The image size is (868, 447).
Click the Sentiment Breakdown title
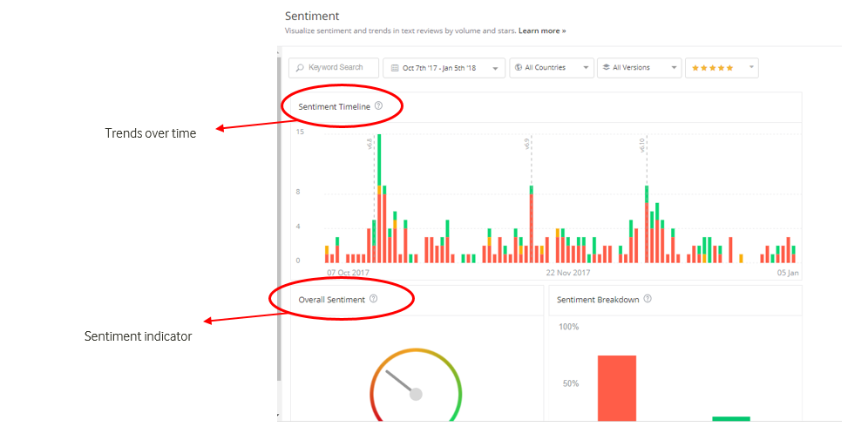point(598,300)
